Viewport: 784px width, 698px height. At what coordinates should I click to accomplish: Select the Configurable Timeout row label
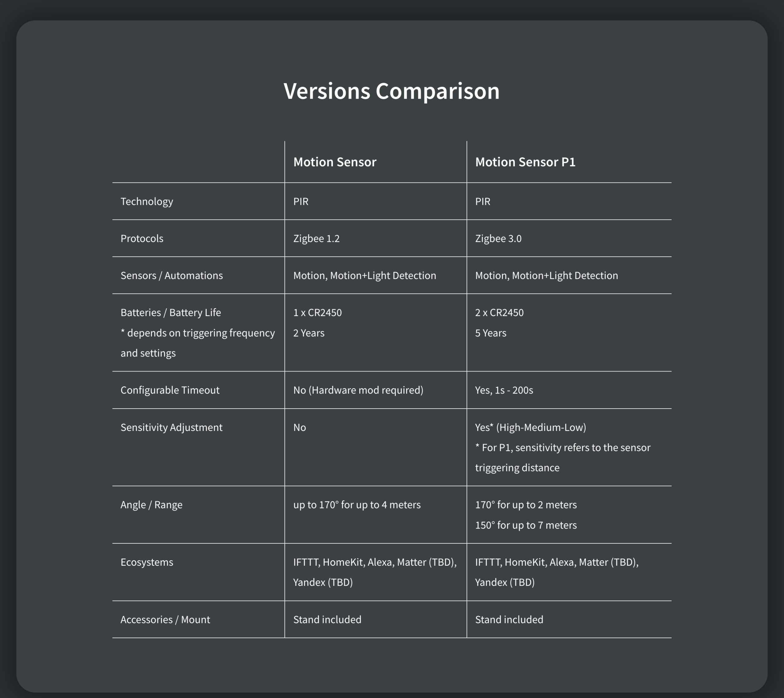[170, 390]
